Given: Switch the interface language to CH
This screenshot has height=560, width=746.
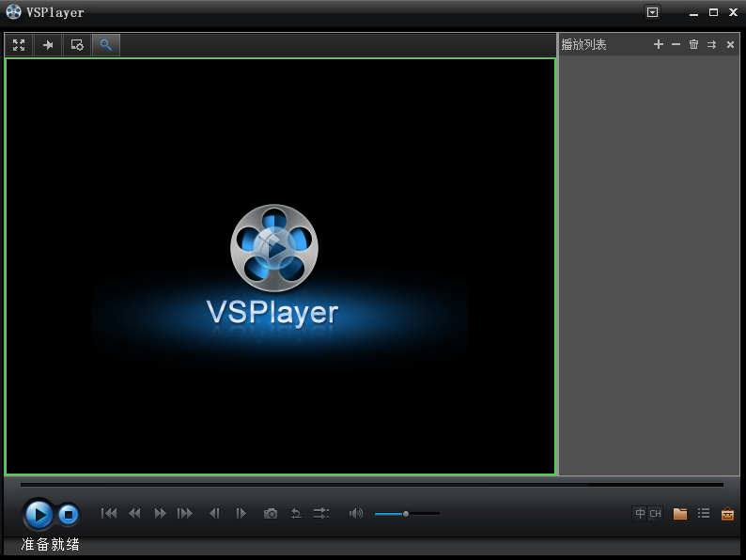Looking at the screenshot, I should point(655,513).
